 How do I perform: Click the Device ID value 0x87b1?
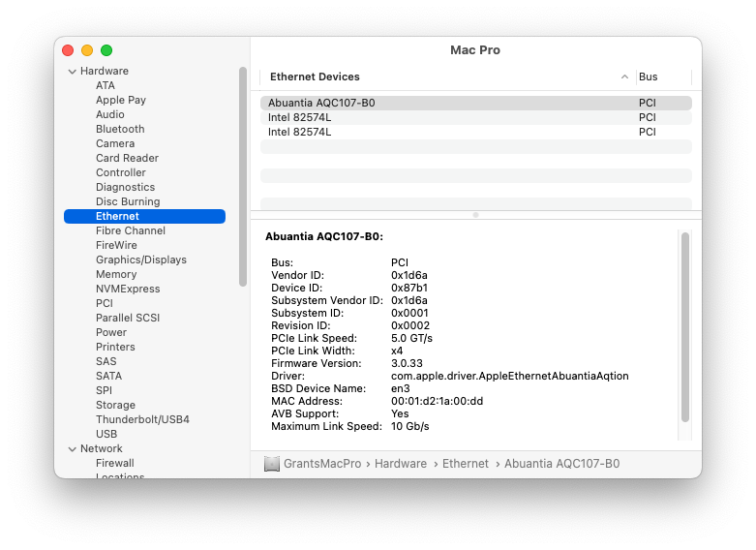(x=408, y=288)
